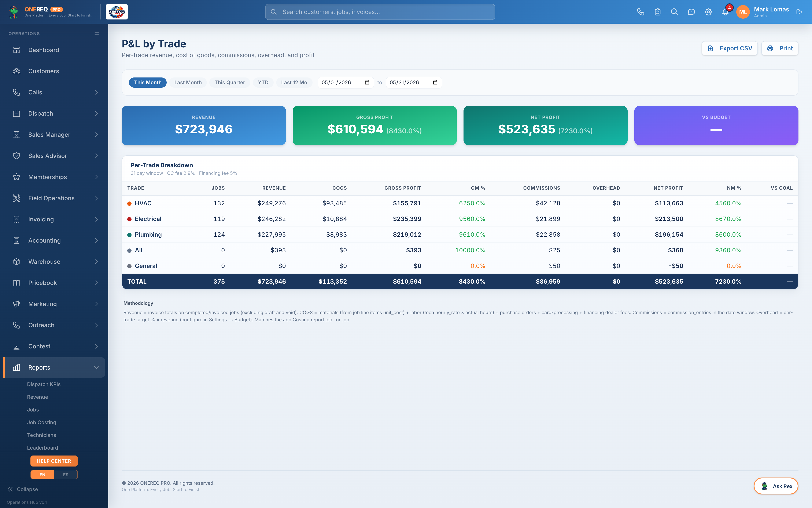Image resolution: width=812 pixels, height=508 pixels.
Task: Expand the Sales Manager chevron
Action: (97, 135)
